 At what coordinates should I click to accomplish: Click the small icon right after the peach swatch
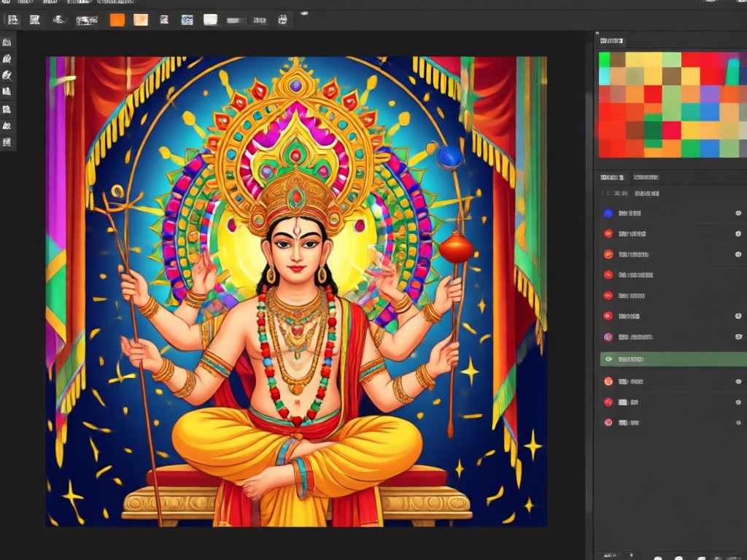164,20
